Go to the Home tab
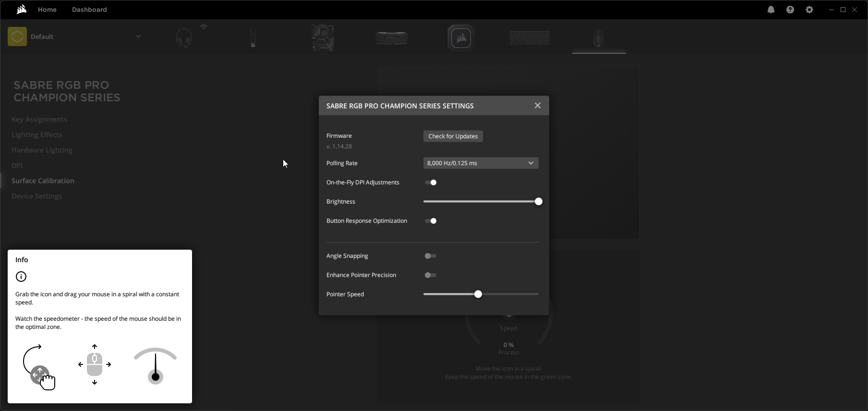 tap(47, 10)
